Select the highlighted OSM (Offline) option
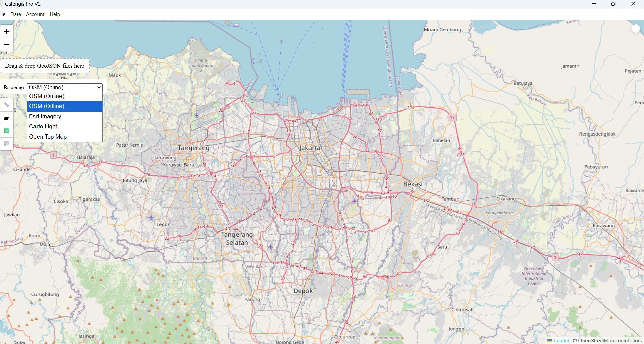 47,106
